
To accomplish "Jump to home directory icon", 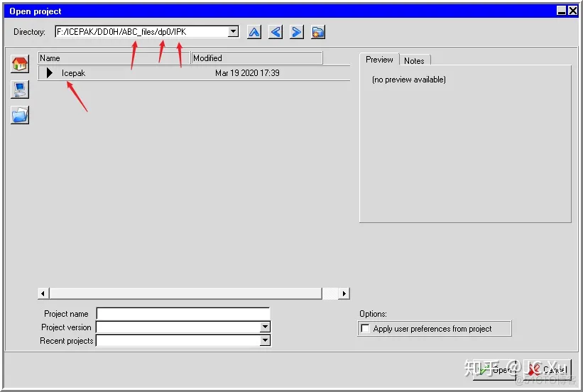I will tap(20, 64).
